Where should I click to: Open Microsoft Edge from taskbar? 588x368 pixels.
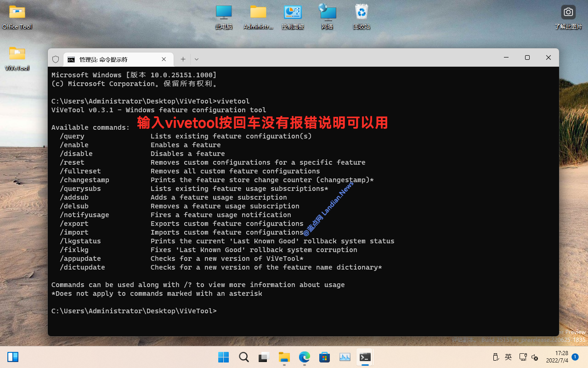[x=305, y=357]
